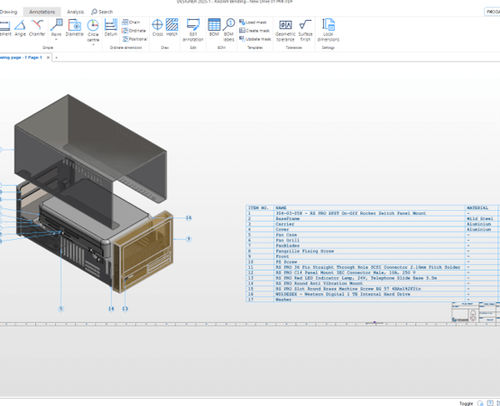Select the Hatch draw tool

point(172,28)
